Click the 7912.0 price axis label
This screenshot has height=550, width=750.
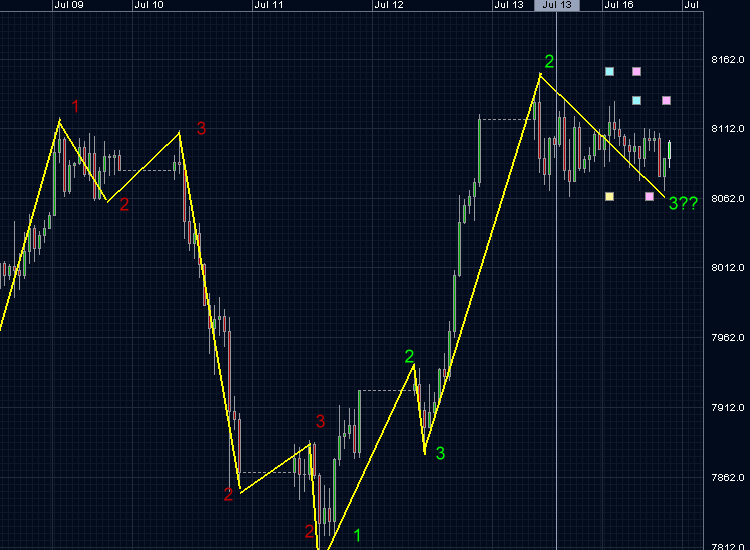(x=728, y=407)
